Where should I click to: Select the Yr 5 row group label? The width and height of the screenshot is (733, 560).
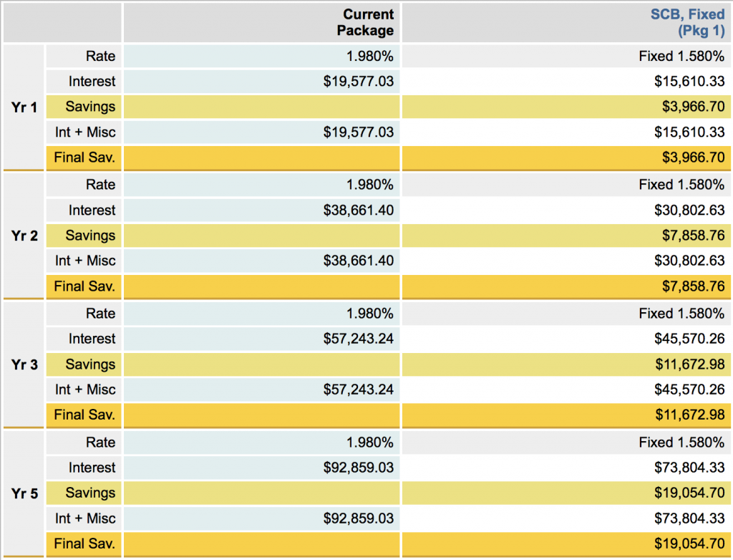click(24, 493)
